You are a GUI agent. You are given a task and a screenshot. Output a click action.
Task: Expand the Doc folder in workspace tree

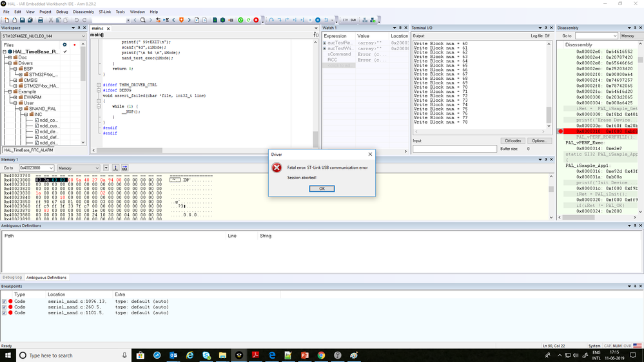click(x=10, y=57)
